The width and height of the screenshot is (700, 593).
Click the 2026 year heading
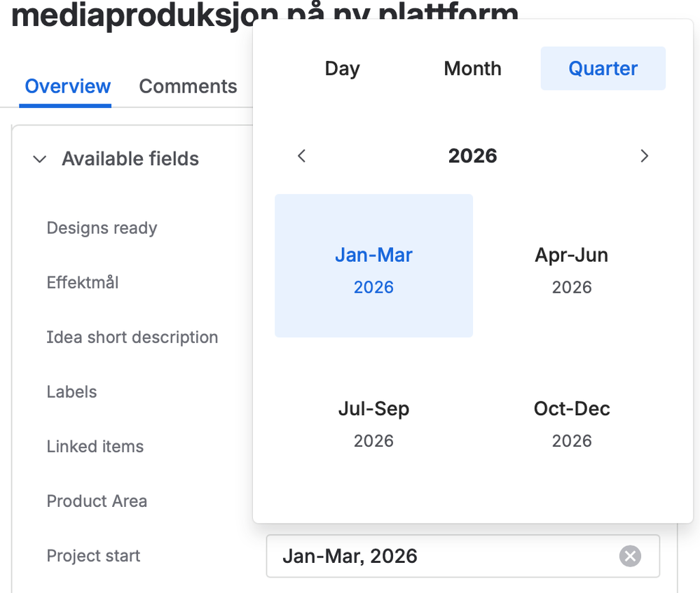(x=472, y=155)
